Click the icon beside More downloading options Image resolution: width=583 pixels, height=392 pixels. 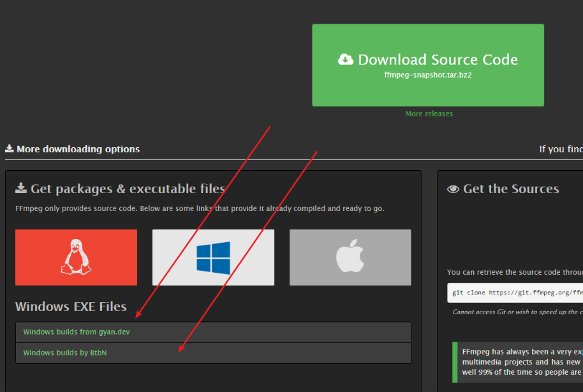pyautogui.click(x=10, y=149)
